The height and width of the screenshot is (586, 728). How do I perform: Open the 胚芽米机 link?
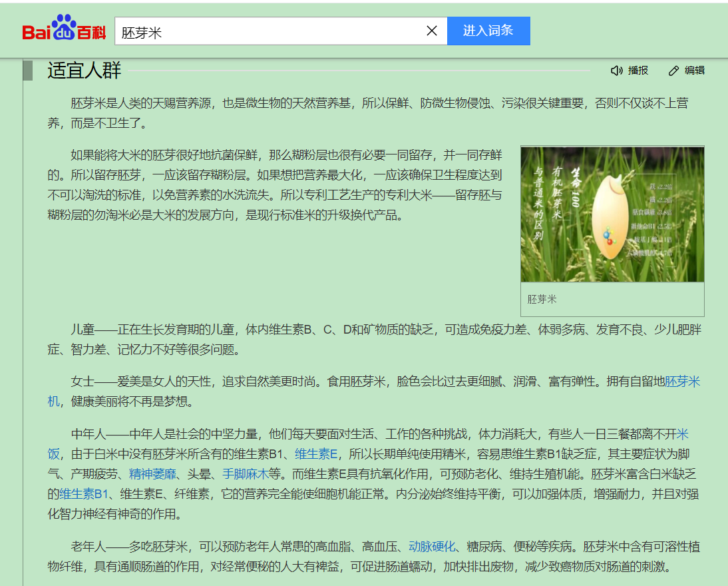[x=682, y=382]
